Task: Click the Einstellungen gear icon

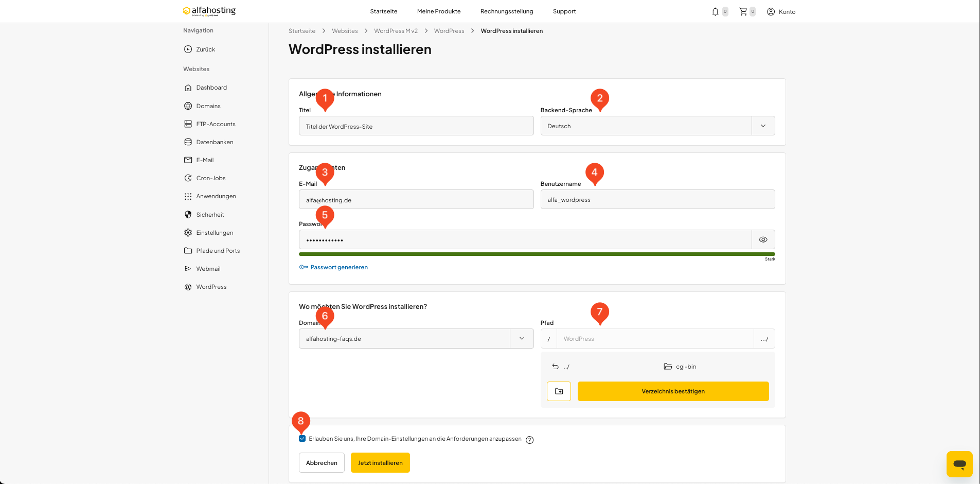Action: pyautogui.click(x=188, y=233)
